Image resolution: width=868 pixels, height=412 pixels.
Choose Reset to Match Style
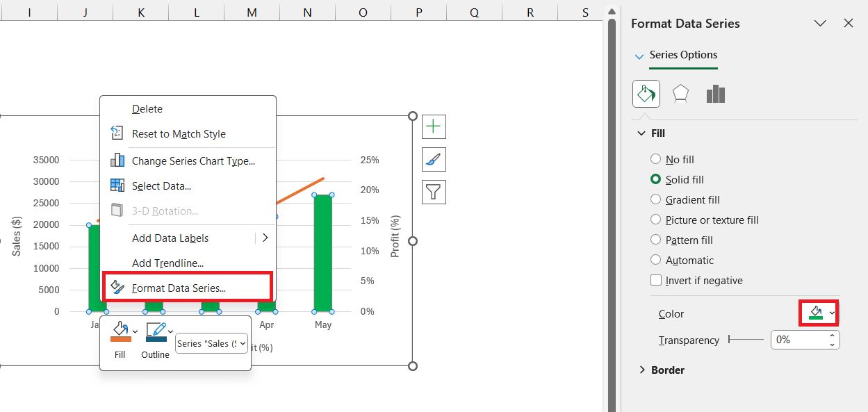188,134
